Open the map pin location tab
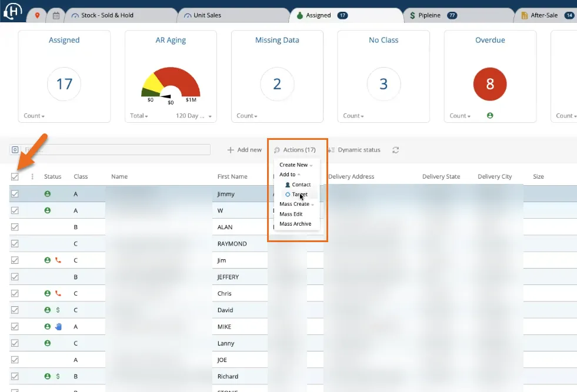The image size is (577, 392). pyautogui.click(x=38, y=15)
